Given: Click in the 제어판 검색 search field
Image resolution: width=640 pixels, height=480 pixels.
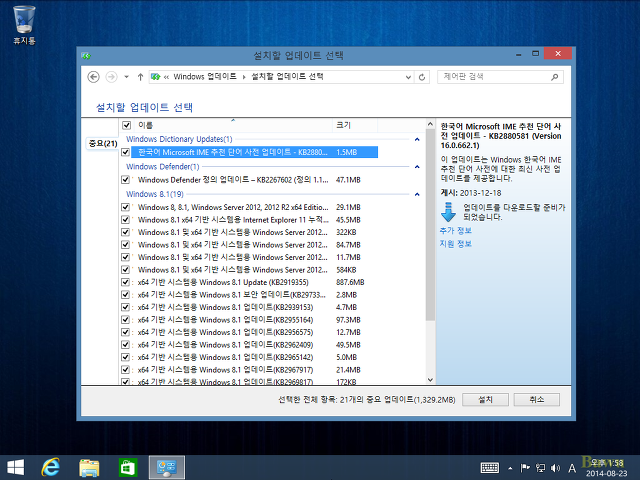Looking at the screenshot, I should (x=494, y=77).
